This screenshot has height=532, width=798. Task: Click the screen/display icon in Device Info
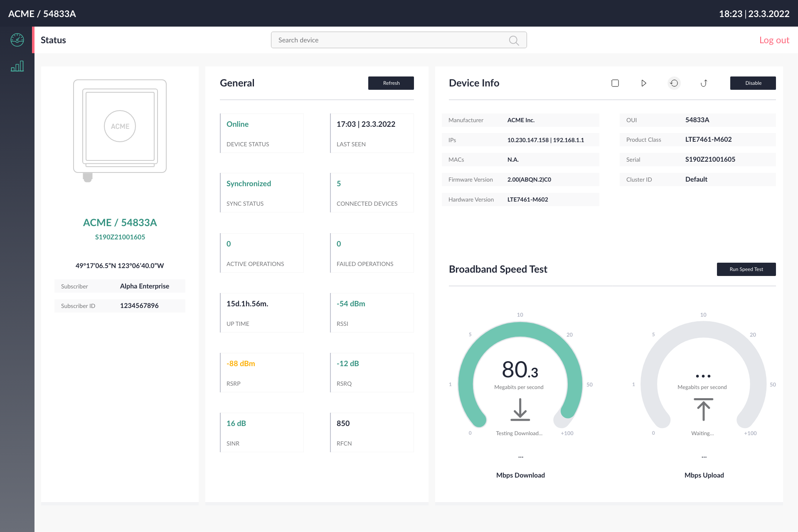615,83
